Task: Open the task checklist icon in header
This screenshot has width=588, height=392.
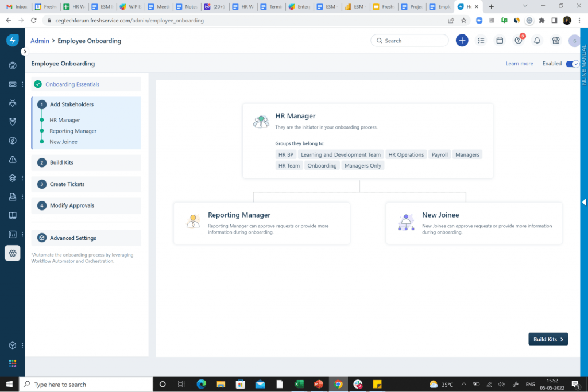Action: (481, 41)
